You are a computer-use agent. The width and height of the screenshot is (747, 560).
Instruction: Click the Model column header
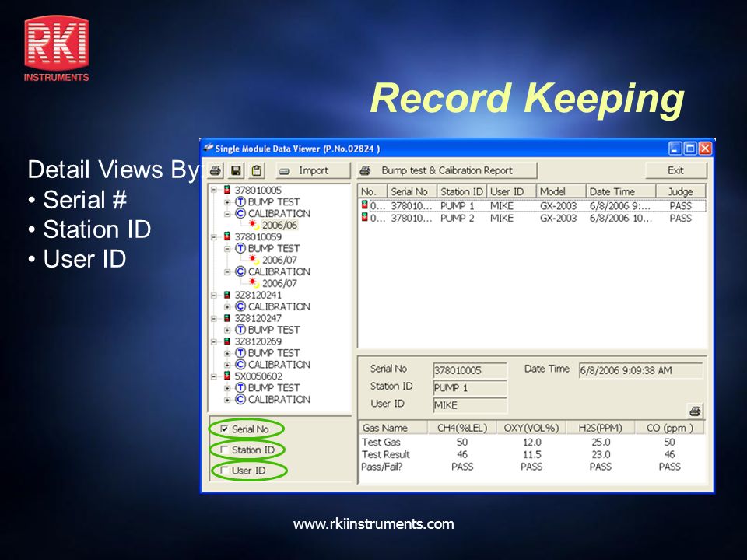[561, 191]
